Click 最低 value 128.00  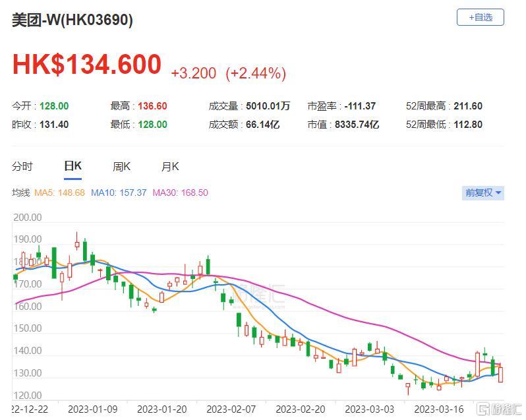[x=153, y=125]
